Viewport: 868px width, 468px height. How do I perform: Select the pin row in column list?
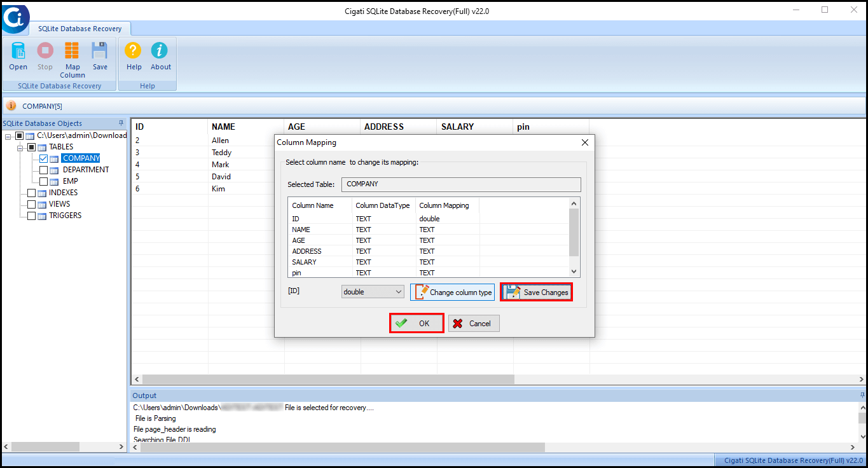429,273
